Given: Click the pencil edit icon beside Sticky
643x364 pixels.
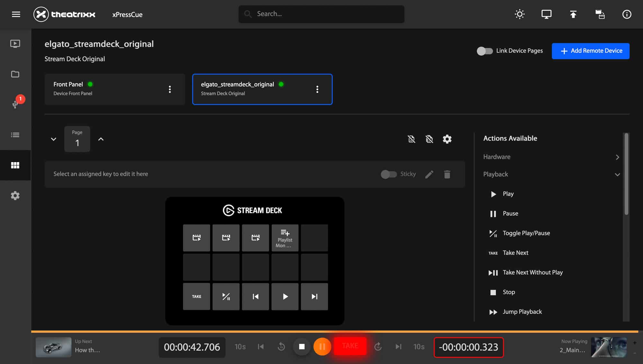Looking at the screenshot, I should point(429,174).
